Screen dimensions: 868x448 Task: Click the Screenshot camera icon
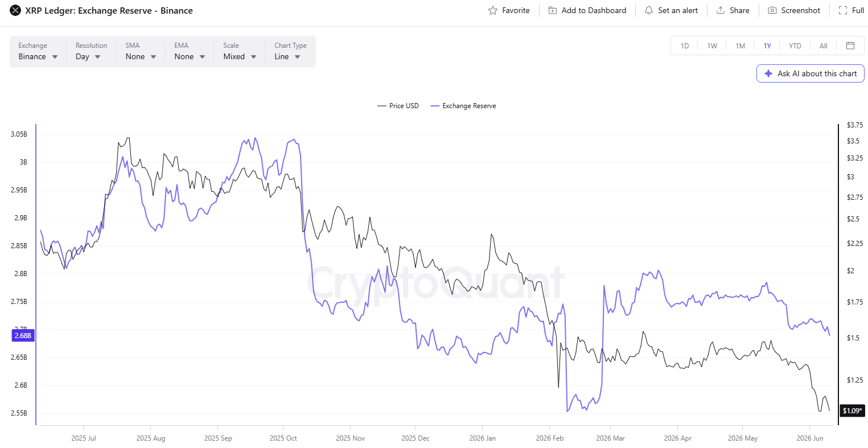[x=772, y=10]
